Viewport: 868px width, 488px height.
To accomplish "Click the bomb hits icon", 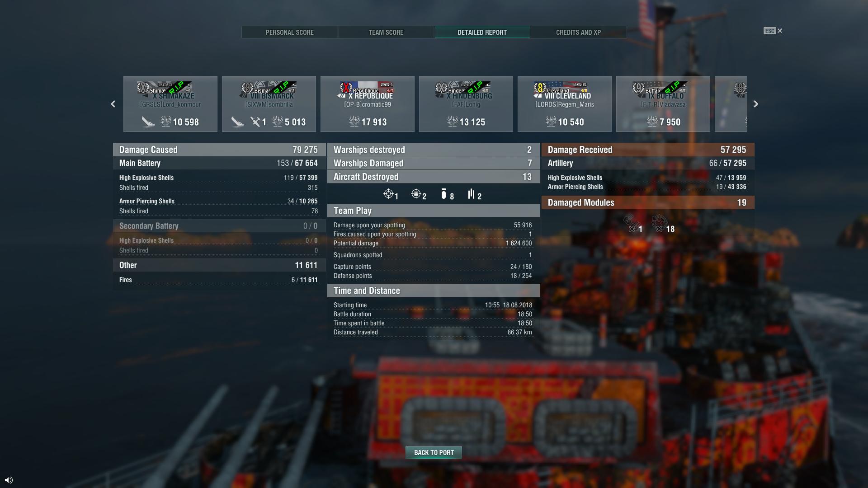I will (x=443, y=194).
